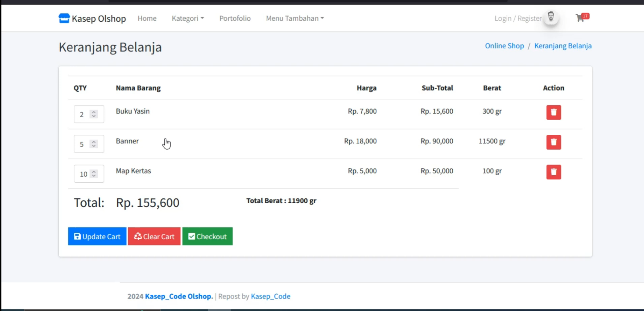The width and height of the screenshot is (644, 311).
Task: Click Kasep_Code Olshop footer link
Action: click(179, 296)
